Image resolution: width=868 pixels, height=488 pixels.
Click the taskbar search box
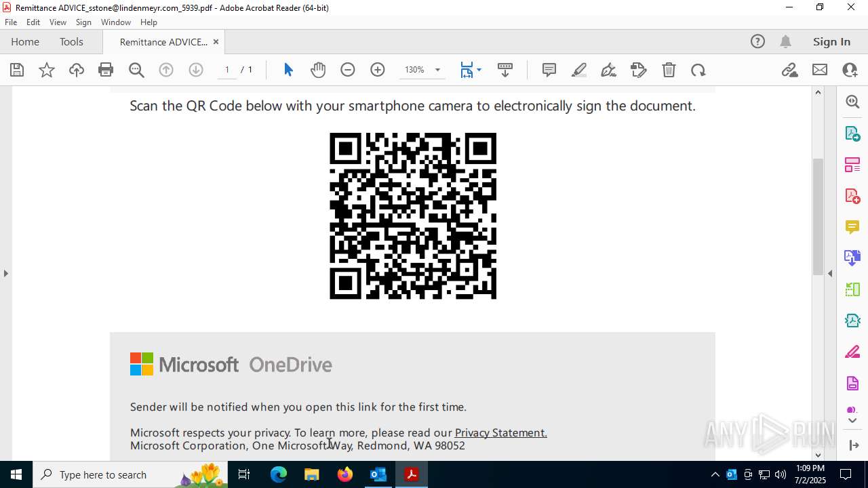130,474
